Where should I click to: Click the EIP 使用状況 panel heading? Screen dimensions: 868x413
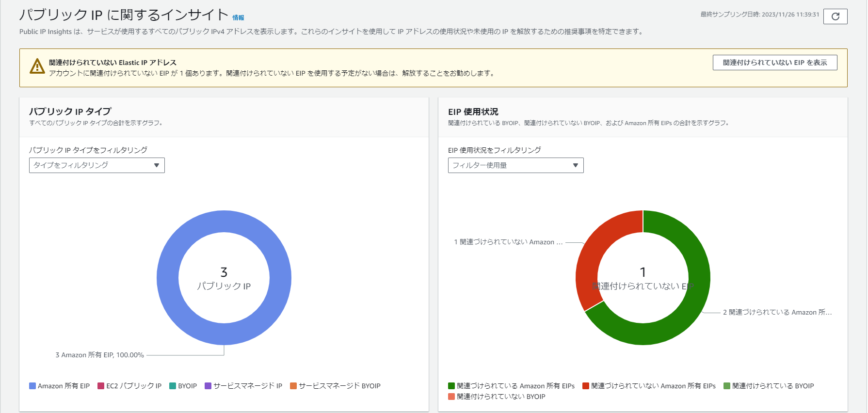(x=473, y=112)
